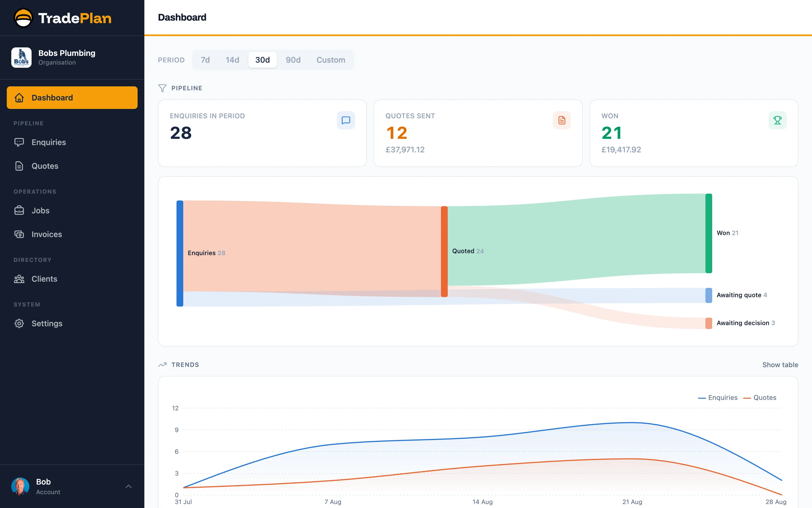
Task: Click the £19,417.92 won value
Action: pos(621,150)
